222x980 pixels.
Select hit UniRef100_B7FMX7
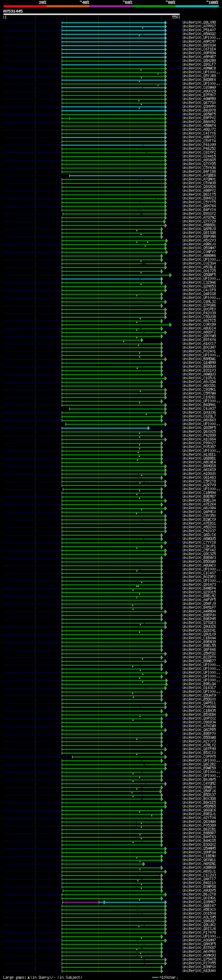(199, 95)
